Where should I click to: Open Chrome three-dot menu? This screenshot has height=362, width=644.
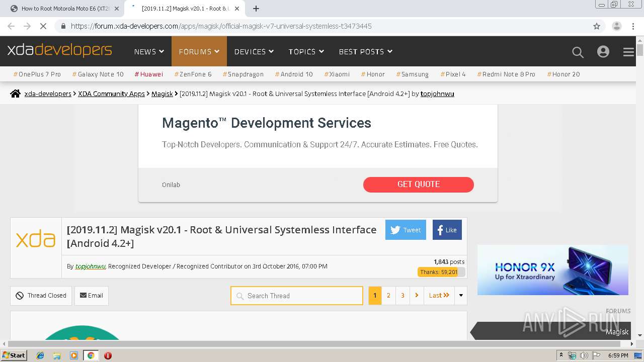(x=633, y=26)
